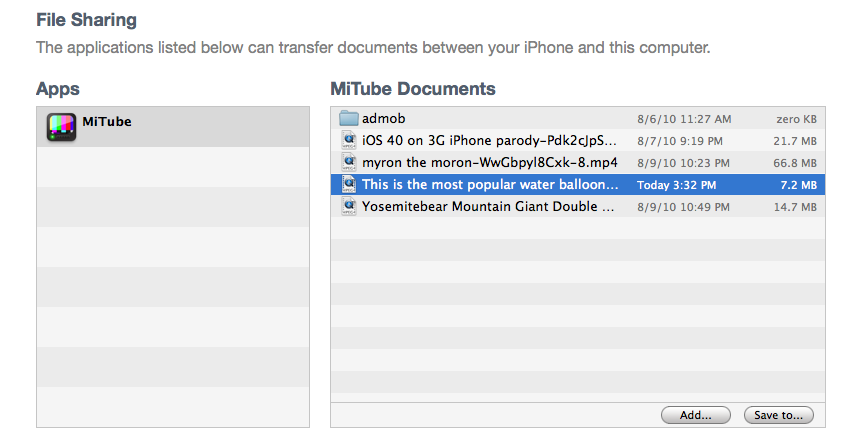This screenshot has width=847, height=447.
Task: Select the most popular water balloon filename
Action: 490,184
